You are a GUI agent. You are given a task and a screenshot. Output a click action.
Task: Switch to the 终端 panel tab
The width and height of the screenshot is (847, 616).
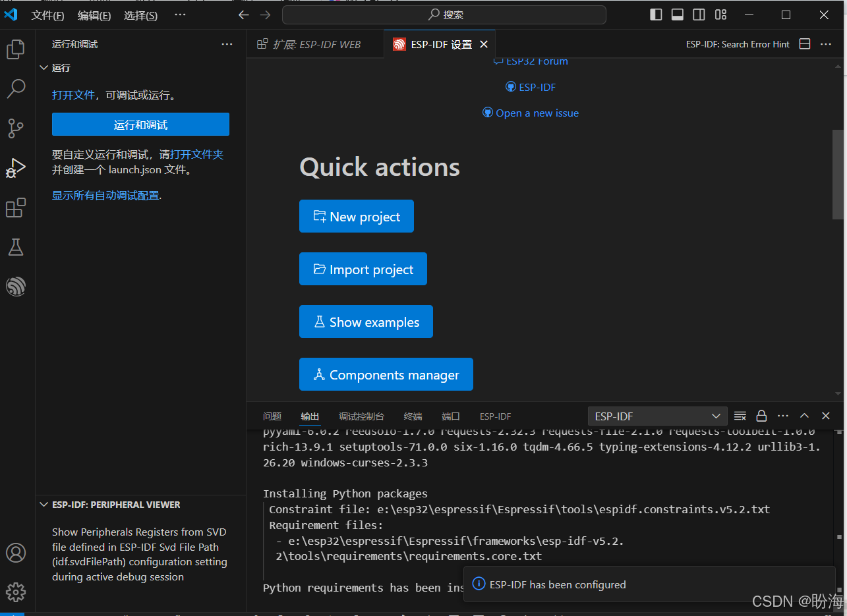point(413,416)
